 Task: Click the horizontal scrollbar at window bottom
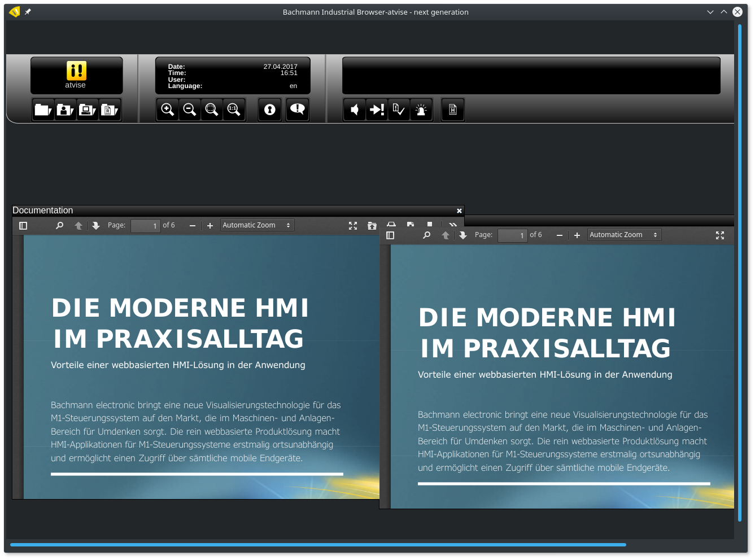(318, 545)
